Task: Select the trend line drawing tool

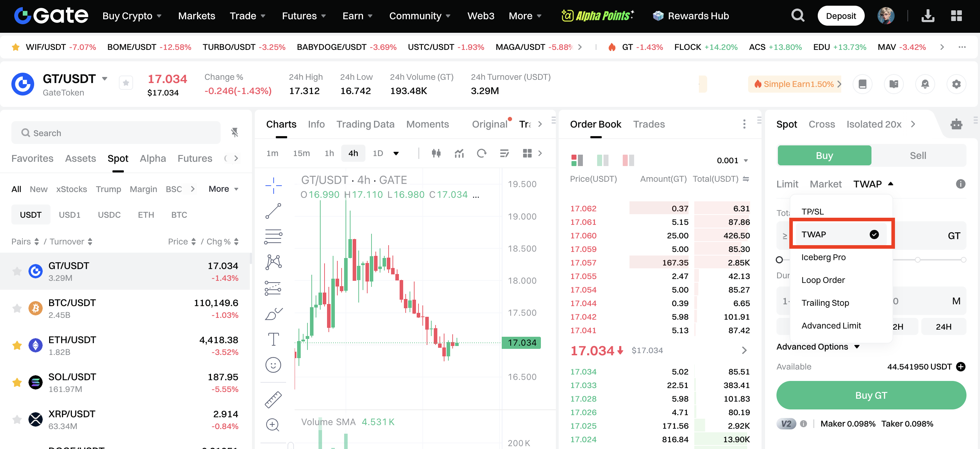Action: point(273,211)
